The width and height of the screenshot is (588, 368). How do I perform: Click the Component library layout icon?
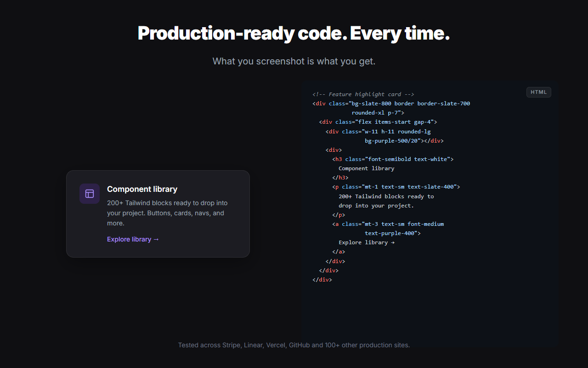click(x=90, y=194)
